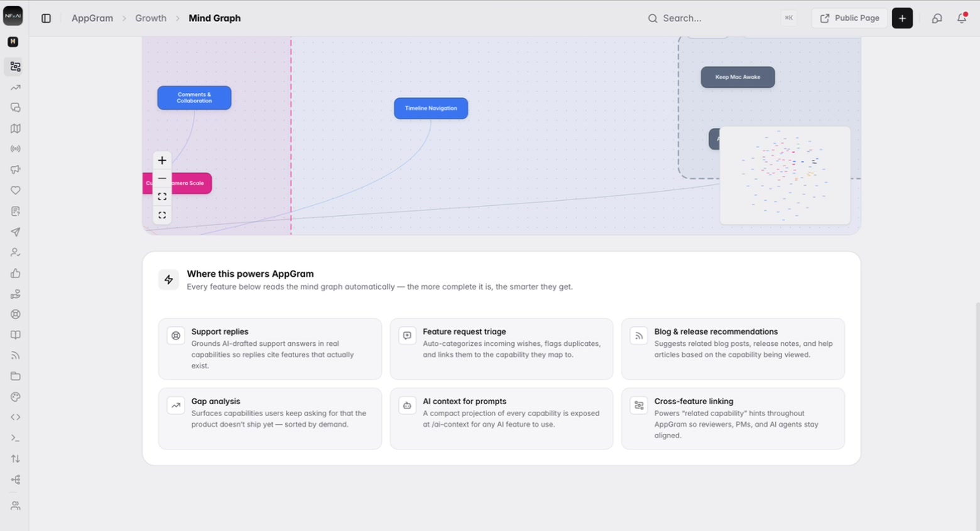Image resolution: width=980 pixels, height=531 pixels.
Task: Open the code brackets icon in the sidebar
Action: pos(15,417)
